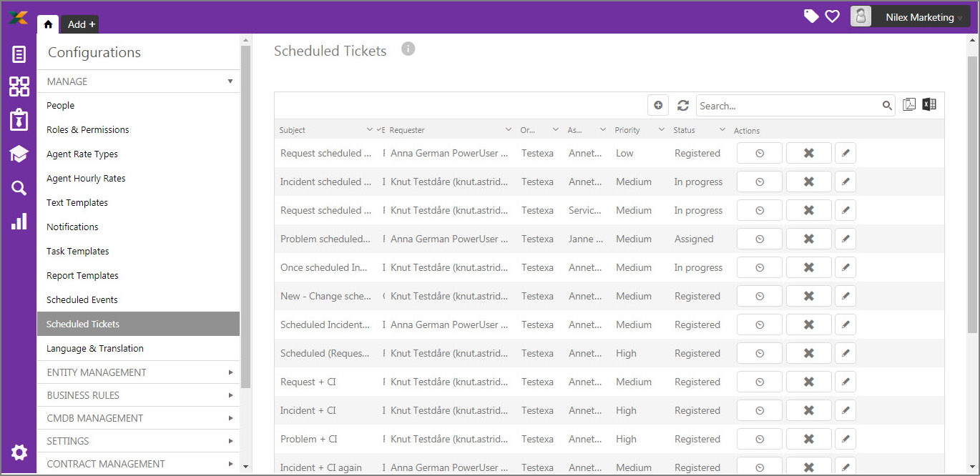Delete the New - Change sche... row
The height and width of the screenshot is (476, 980).
click(809, 296)
